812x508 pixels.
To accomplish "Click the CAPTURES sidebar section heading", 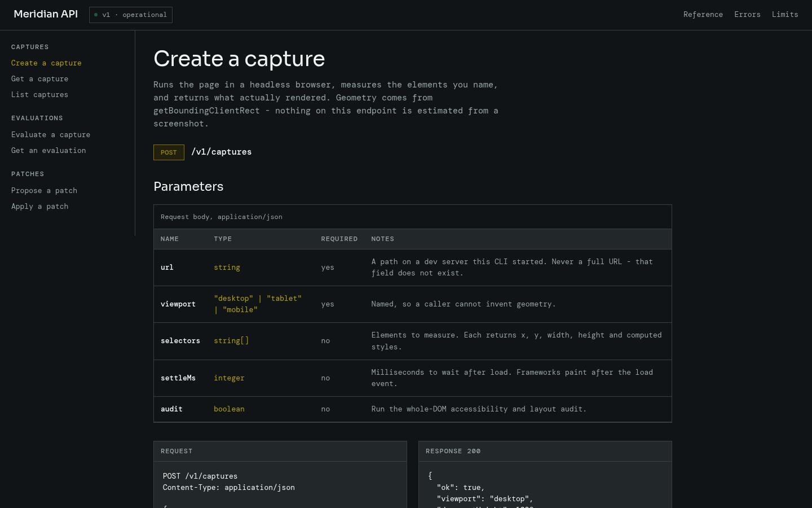I will 30,47.
